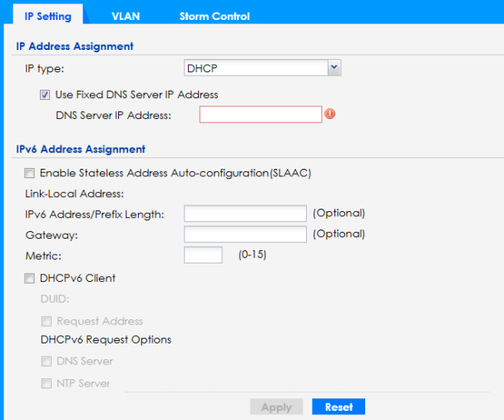Viewport: 504px width, 420px height.
Task: Focus the DNS Server IP Address field
Action: pos(260,115)
